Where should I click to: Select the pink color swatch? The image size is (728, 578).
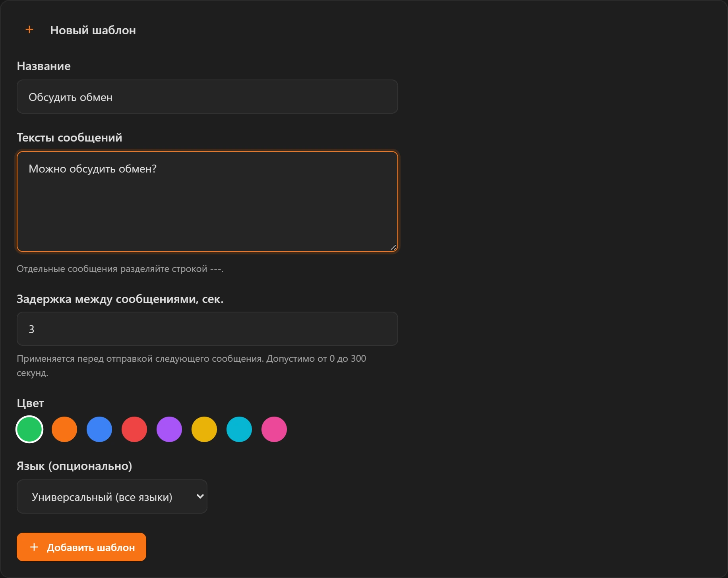coord(274,429)
